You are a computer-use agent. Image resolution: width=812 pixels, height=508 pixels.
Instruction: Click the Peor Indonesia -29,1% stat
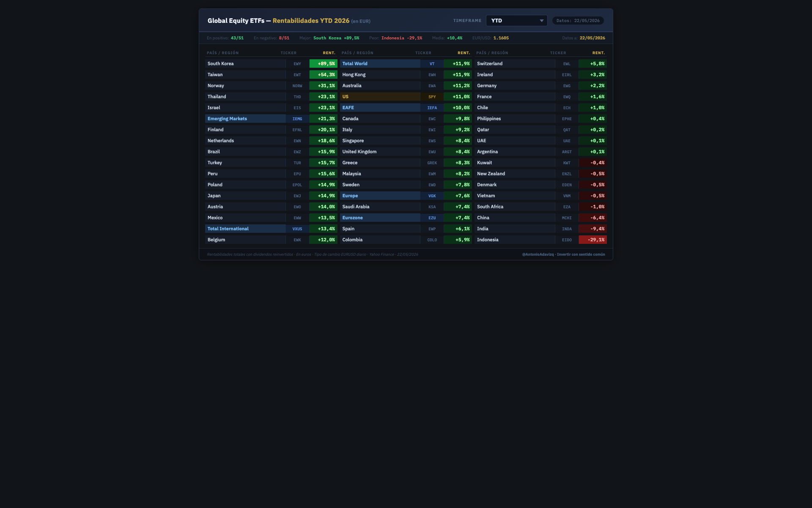coord(395,38)
